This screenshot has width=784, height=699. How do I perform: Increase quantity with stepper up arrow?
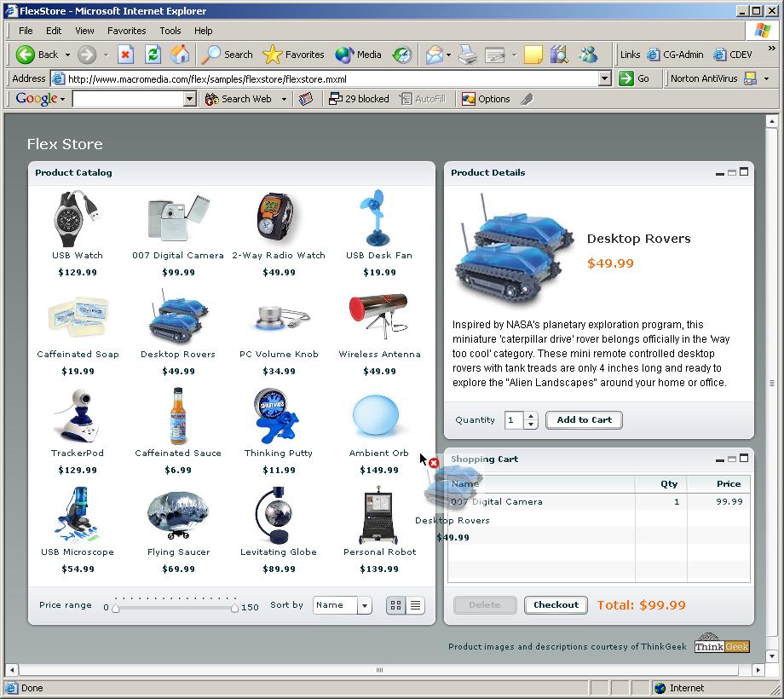pyautogui.click(x=531, y=416)
